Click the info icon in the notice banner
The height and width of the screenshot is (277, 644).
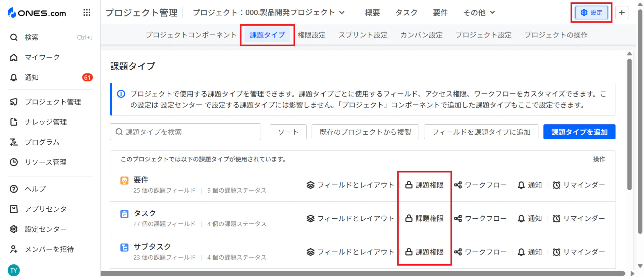(121, 94)
